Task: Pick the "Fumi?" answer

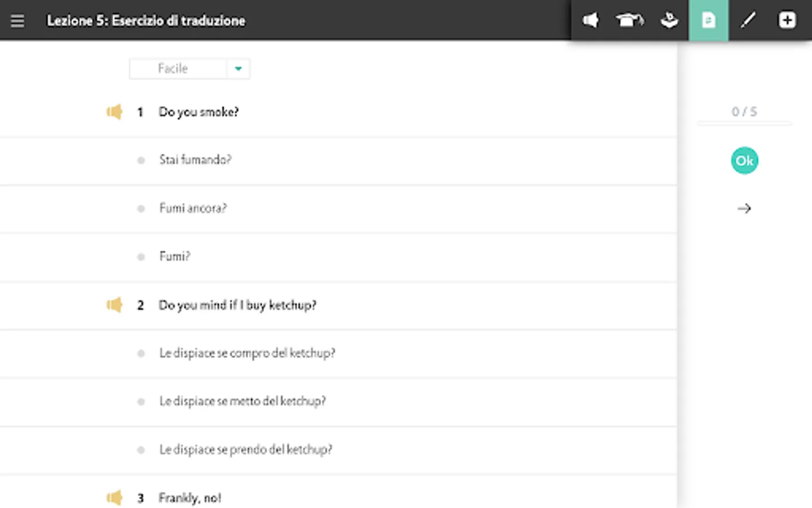Action: [x=175, y=257]
